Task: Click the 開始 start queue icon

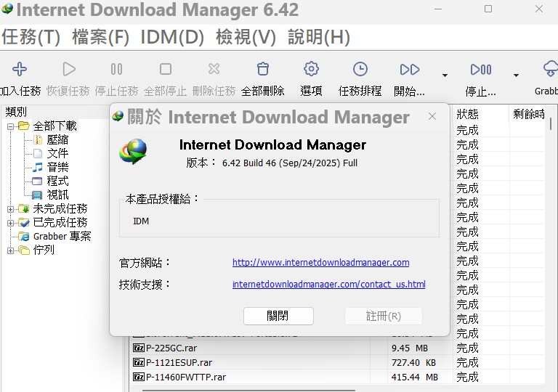Action: pyautogui.click(x=410, y=70)
